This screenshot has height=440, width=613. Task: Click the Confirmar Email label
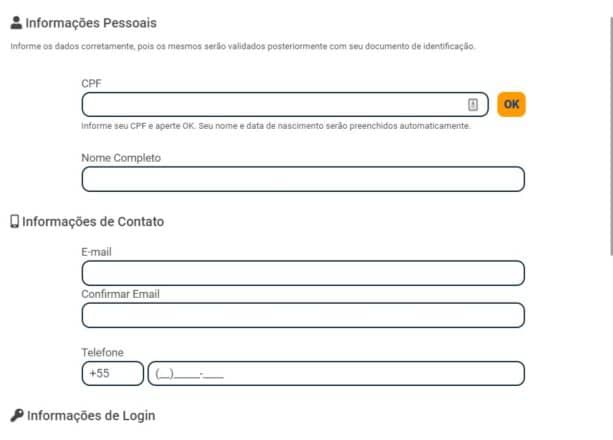click(x=120, y=294)
